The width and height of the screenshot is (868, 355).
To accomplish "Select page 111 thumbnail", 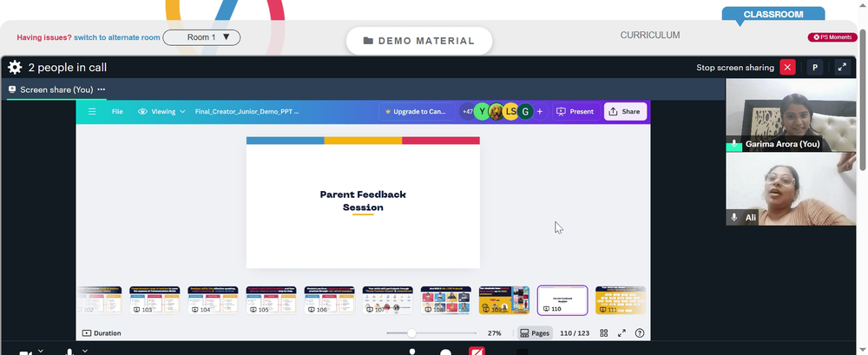I will coord(620,300).
